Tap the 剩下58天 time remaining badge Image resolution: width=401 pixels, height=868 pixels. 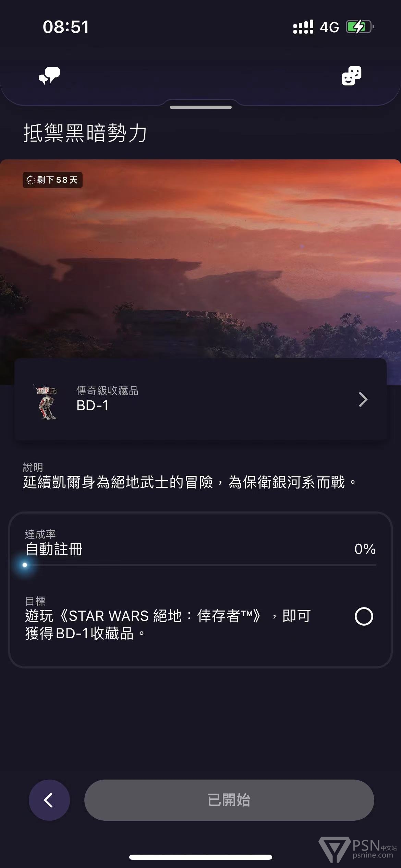click(x=52, y=180)
